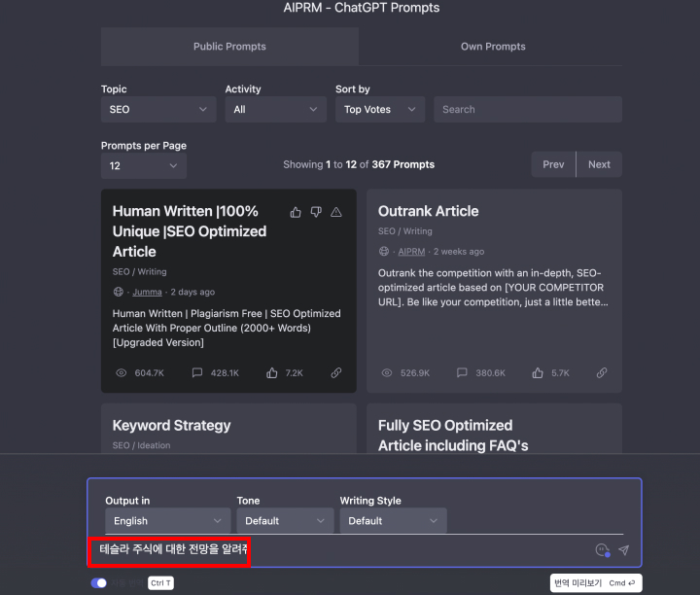Copy link icon on Human Written prompt card
The height and width of the screenshot is (595, 700).
pyautogui.click(x=336, y=372)
